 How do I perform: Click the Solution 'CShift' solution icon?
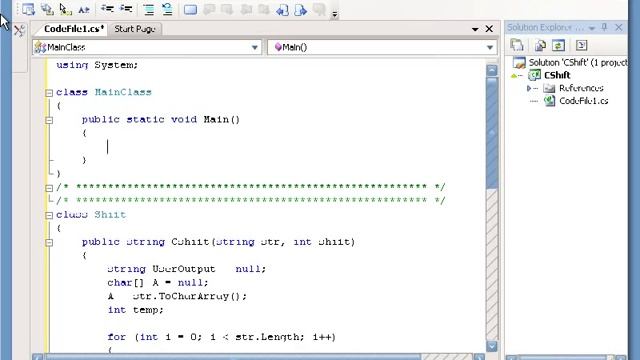(519, 62)
